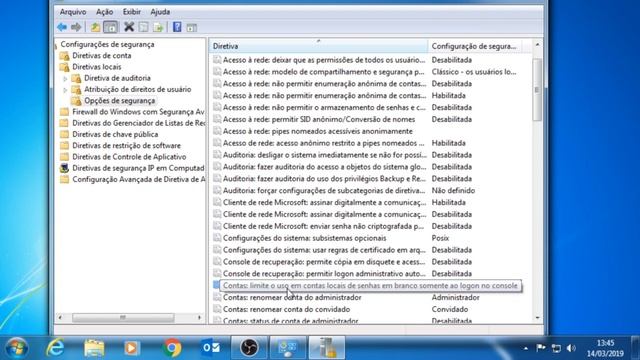This screenshot has height=360, width=640.
Task: Select 'Contas: renomear conta do convidado' row
Action: click(287, 309)
